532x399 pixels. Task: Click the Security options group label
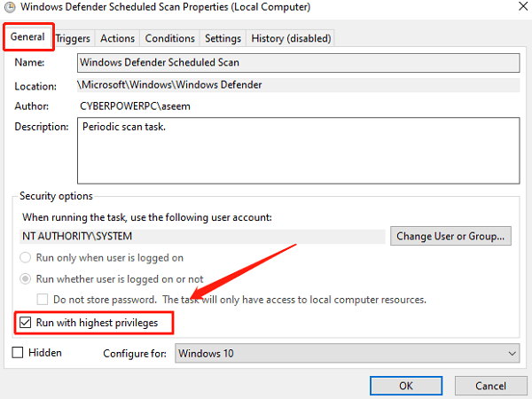click(56, 196)
